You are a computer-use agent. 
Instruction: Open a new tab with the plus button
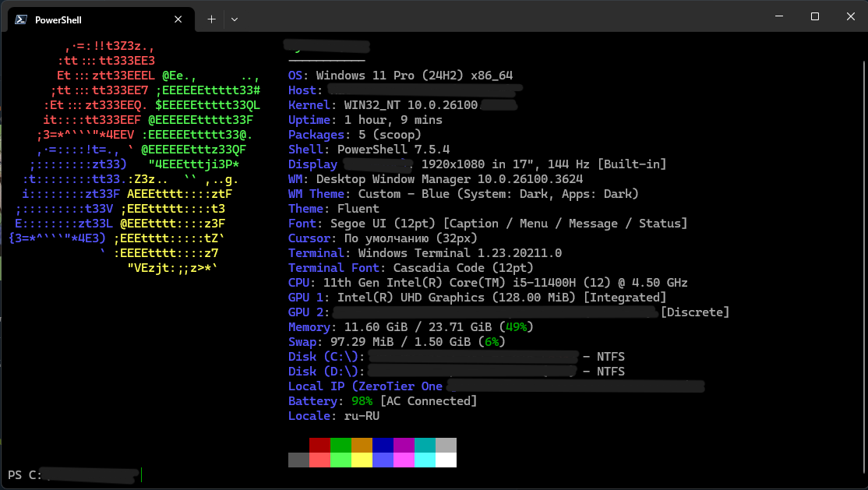[x=211, y=19]
